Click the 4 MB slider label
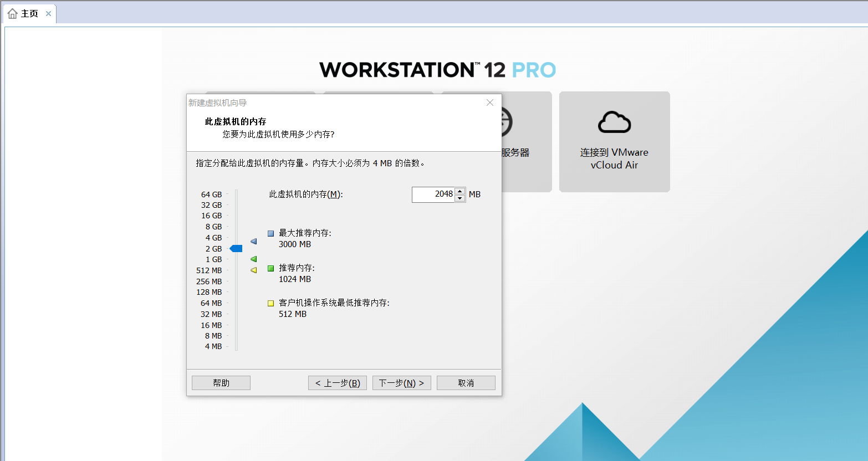 coord(213,346)
